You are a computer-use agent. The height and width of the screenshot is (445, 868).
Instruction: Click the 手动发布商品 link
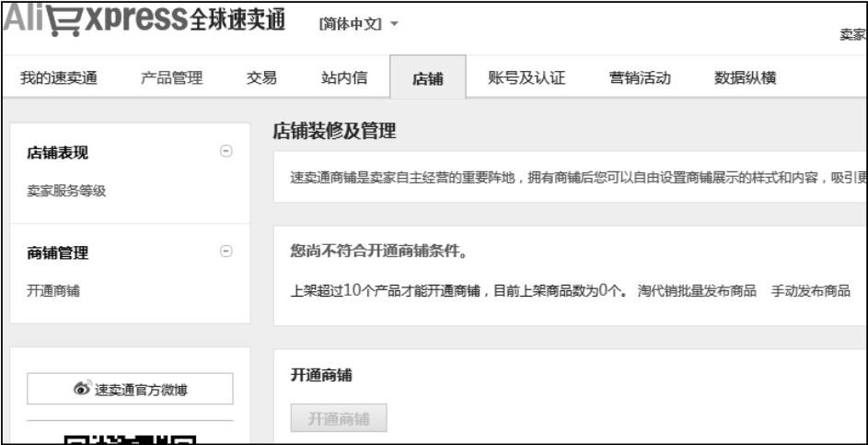click(810, 291)
